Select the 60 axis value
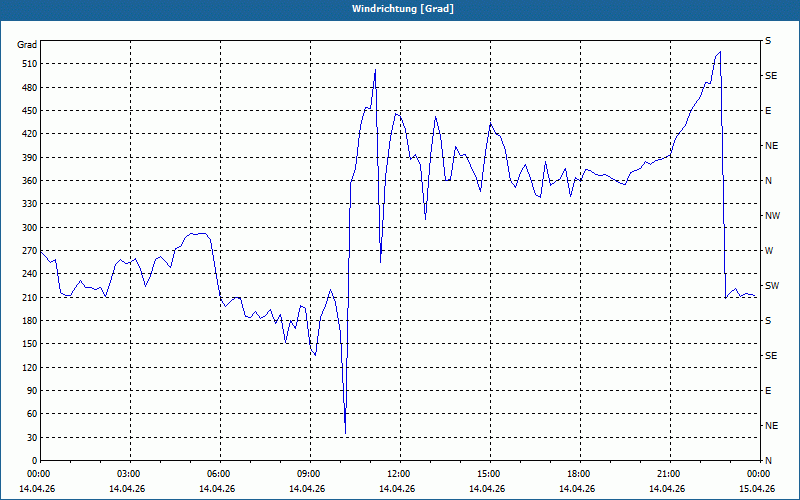This screenshot has width=800, height=500. pos(32,414)
